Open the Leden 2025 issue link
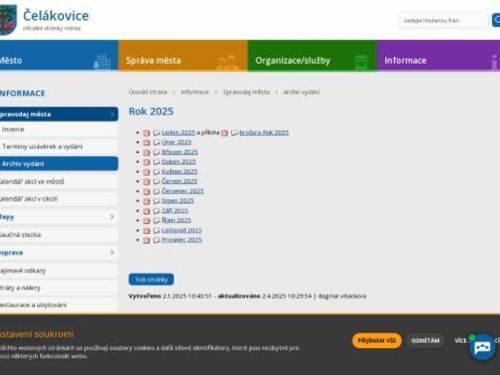This screenshot has width=500, height=375. [178, 133]
